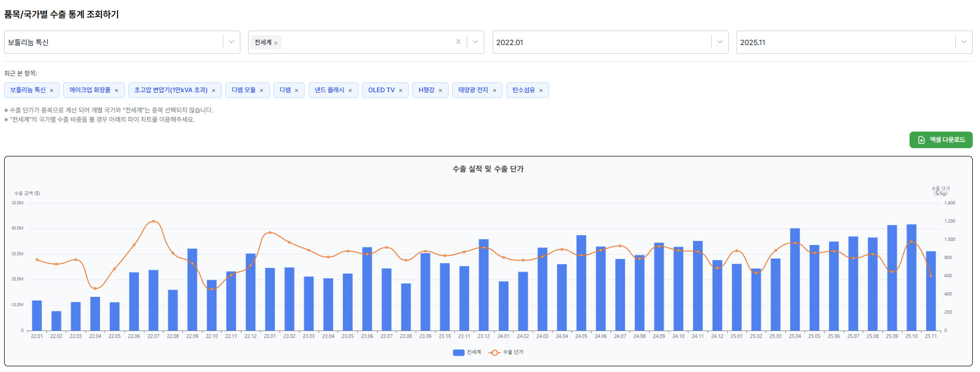Select 낸드 플래시 from recent items
Viewport: 980px width, 372px height.
point(329,90)
